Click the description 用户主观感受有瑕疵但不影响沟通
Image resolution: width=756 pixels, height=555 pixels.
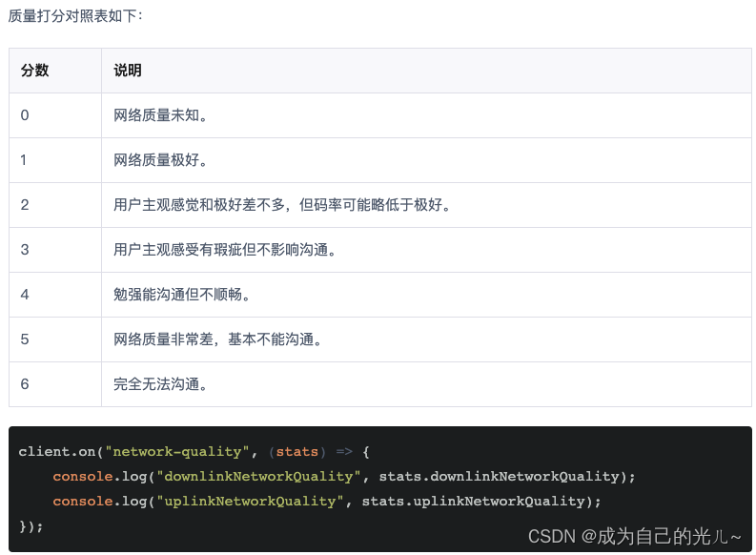coord(225,250)
